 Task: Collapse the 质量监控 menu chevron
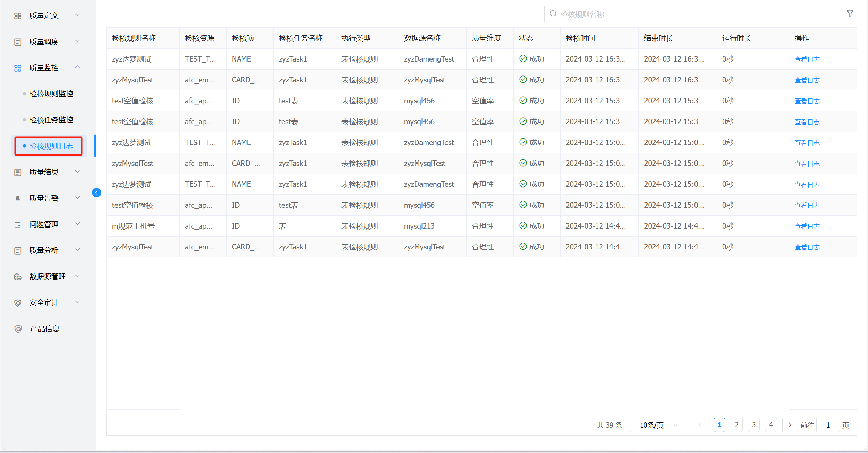coord(78,67)
